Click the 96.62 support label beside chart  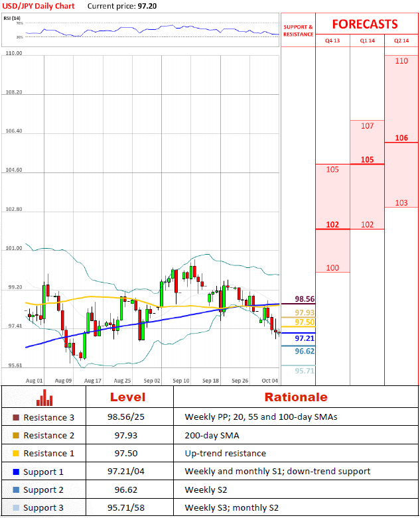click(305, 351)
